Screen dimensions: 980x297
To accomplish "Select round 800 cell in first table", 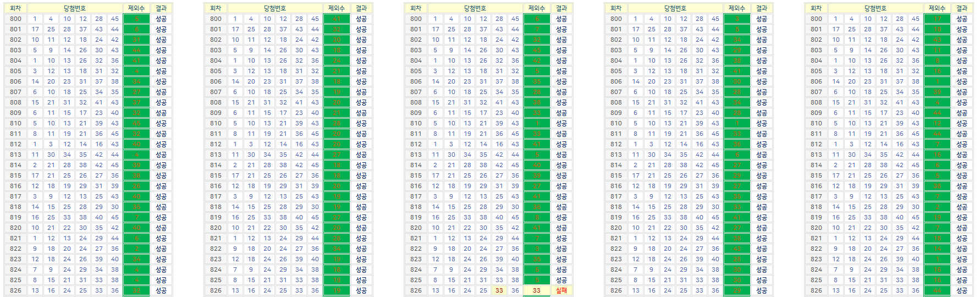I will point(15,19).
